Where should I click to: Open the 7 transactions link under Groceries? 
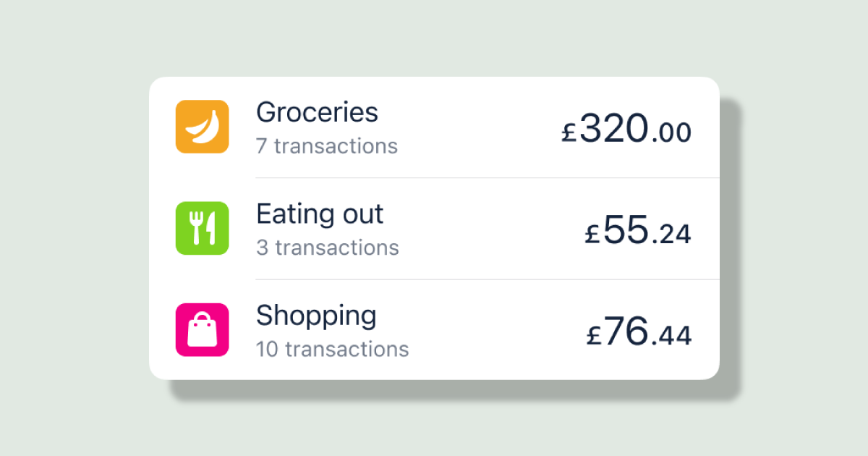328,146
